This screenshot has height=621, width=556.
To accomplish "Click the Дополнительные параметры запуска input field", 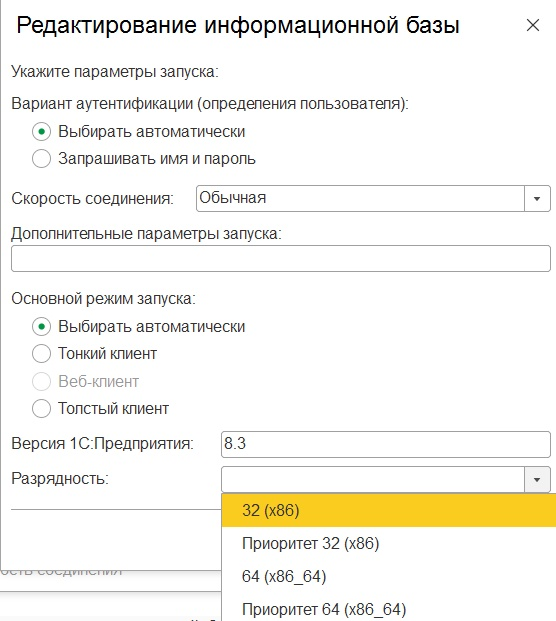I will pos(281,259).
